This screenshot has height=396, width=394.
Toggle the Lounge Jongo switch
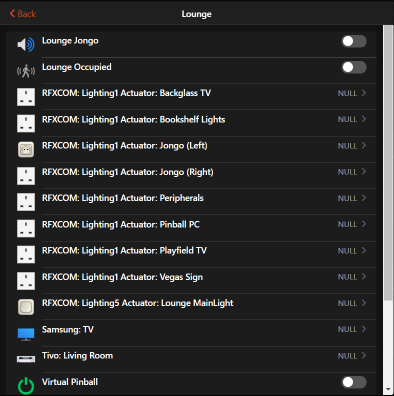click(x=354, y=41)
